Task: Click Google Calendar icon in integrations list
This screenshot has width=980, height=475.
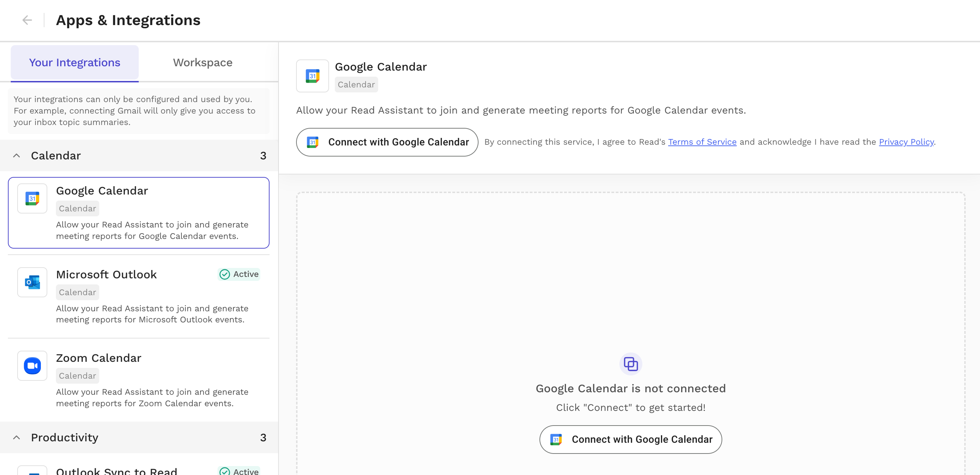Action: coord(32,198)
